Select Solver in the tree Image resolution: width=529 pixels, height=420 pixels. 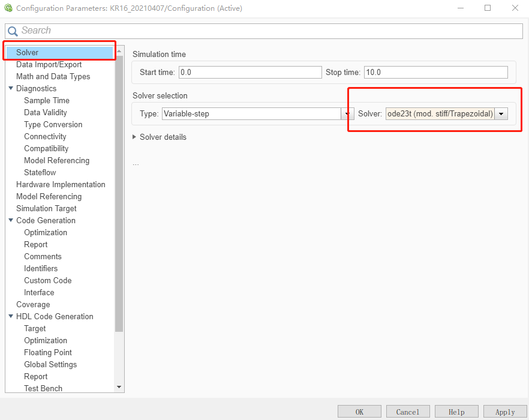pos(59,52)
